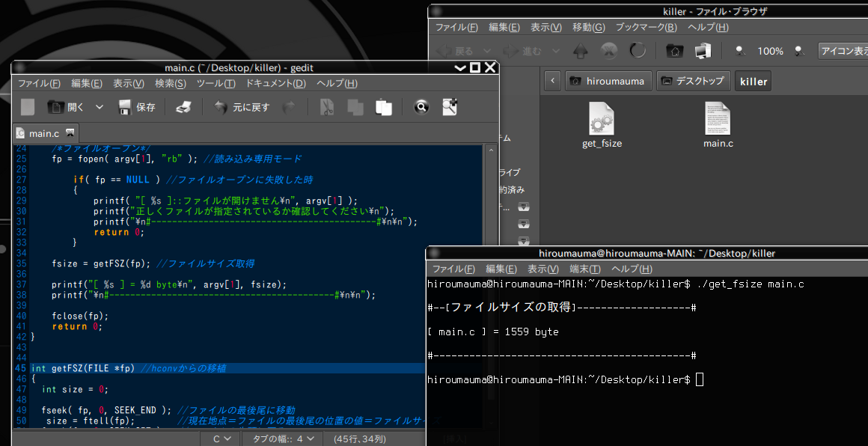Click the scissors cut icon in gedit
868x446 pixels.
pos(326,107)
